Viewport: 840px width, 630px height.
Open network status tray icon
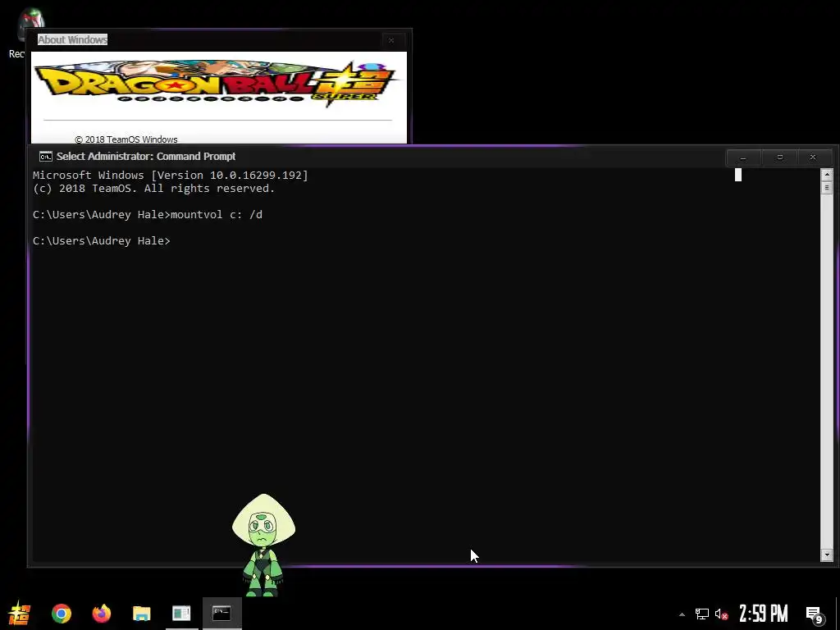click(x=702, y=614)
